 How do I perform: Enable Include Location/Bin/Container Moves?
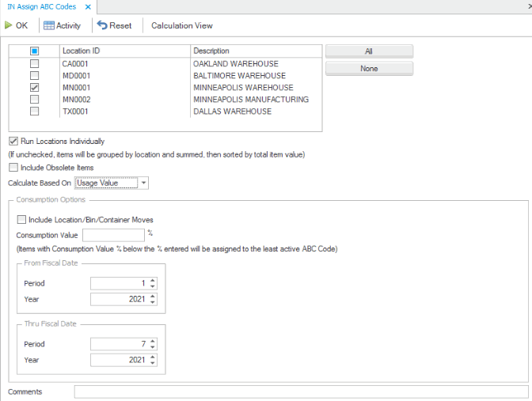click(x=21, y=219)
